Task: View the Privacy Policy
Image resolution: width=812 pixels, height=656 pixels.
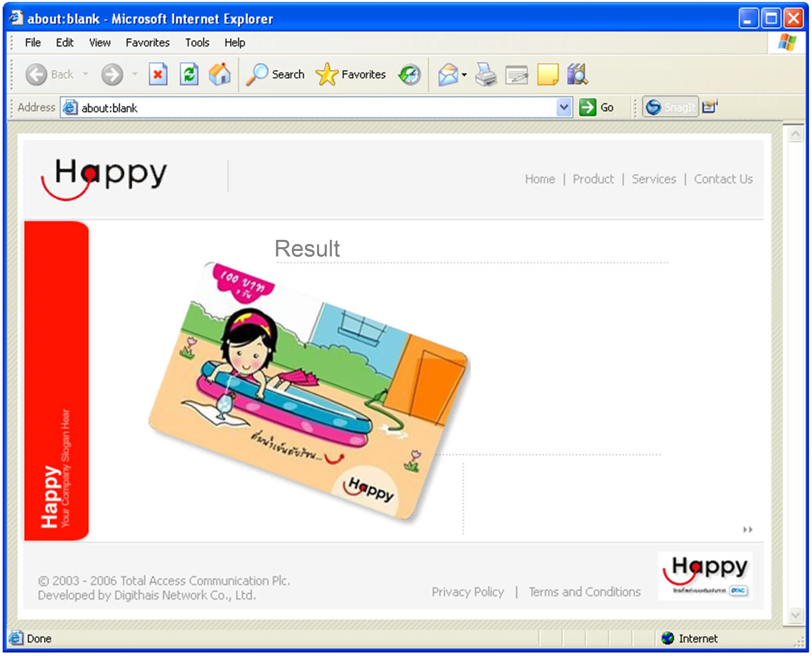Action: tap(468, 592)
